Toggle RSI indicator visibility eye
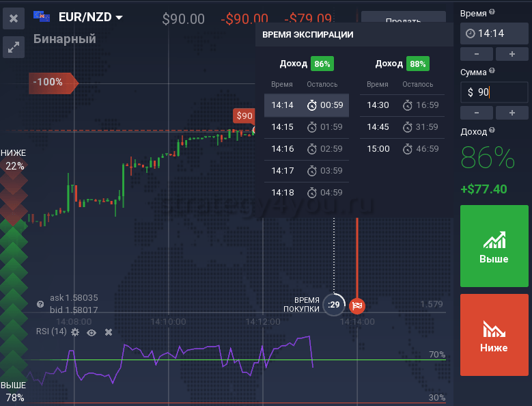This screenshot has height=406, width=532. [x=92, y=332]
